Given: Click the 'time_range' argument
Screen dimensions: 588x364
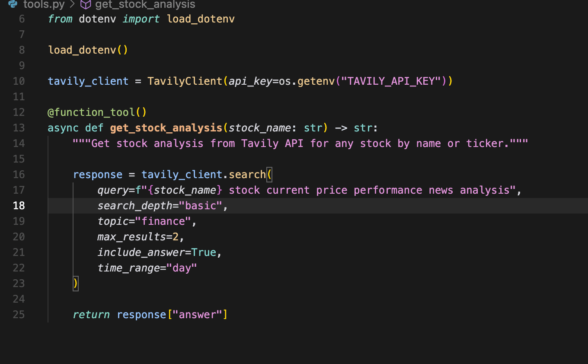Looking at the screenshot, I should tap(129, 268).
